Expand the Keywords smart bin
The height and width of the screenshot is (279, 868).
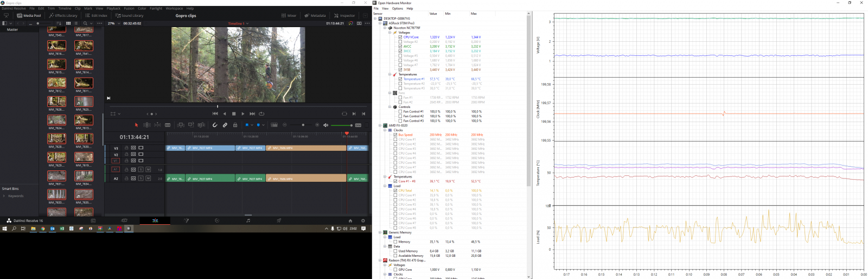(x=4, y=196)
